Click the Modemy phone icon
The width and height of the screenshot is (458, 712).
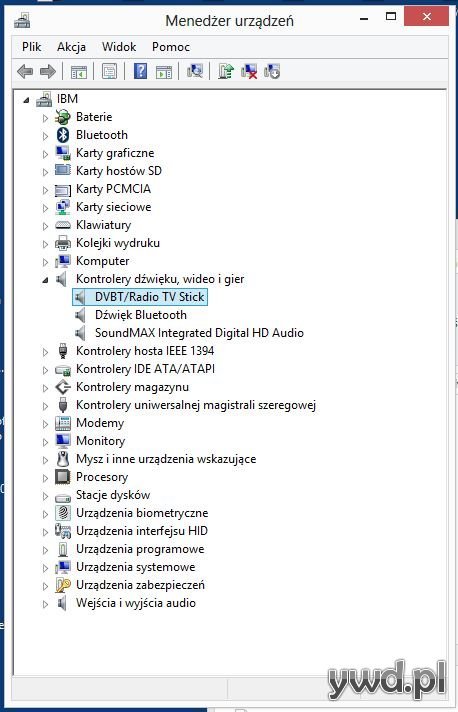tap(63, 423)
